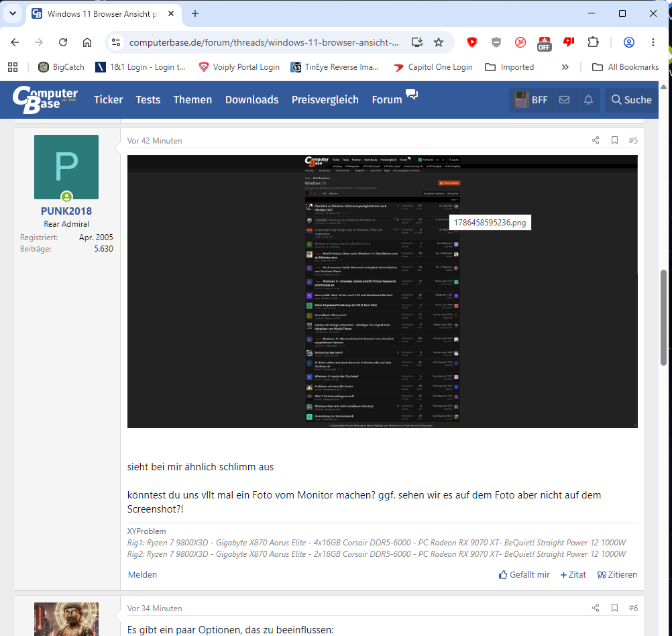Click the ComputerBase logo
The width and height of the screenshot is (672, 636).
click(45, 99)
